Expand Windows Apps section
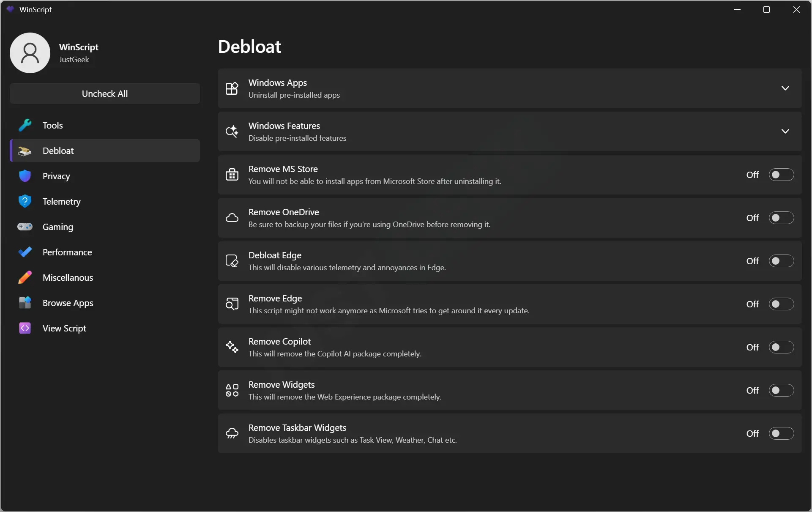The image size is (812, 512). point(785,88)
